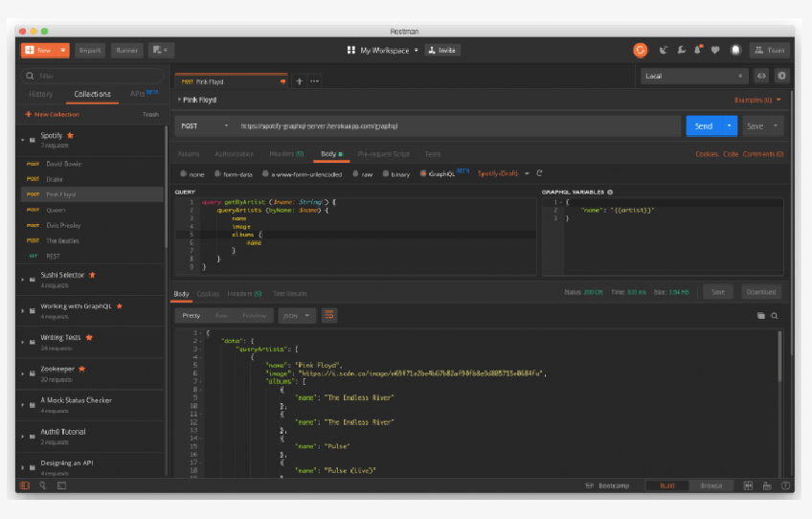Screen dimensions: 812x519
Task: Click the Invite button
Action: coord(441,50)
